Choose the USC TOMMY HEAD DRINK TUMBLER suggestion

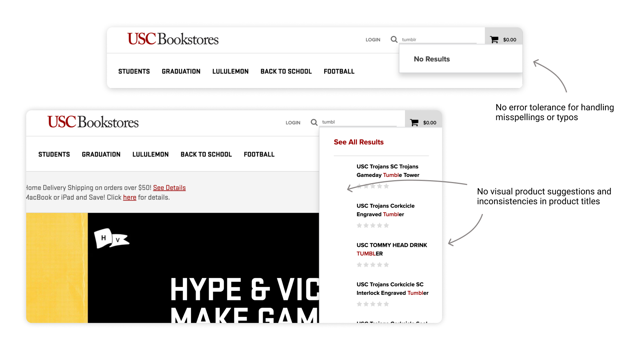[391, 249]
